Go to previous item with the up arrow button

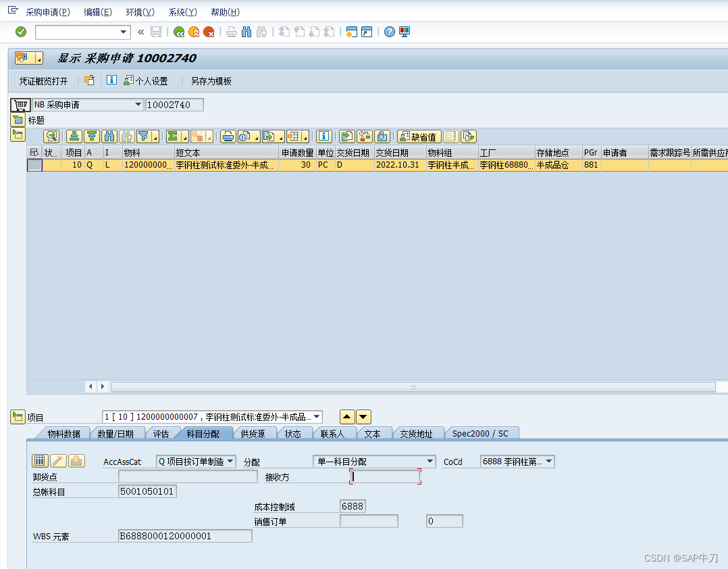click(x=347, y=417)
